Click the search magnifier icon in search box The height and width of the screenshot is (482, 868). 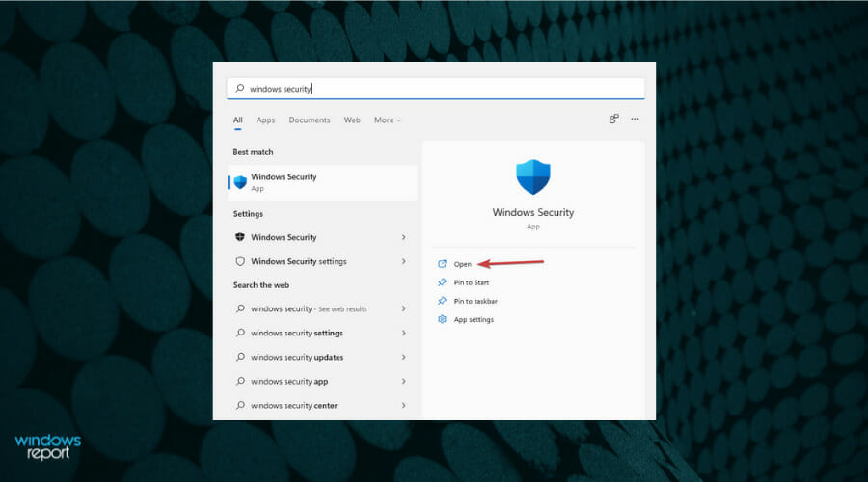pyautogui.click(x=240, y=88)
